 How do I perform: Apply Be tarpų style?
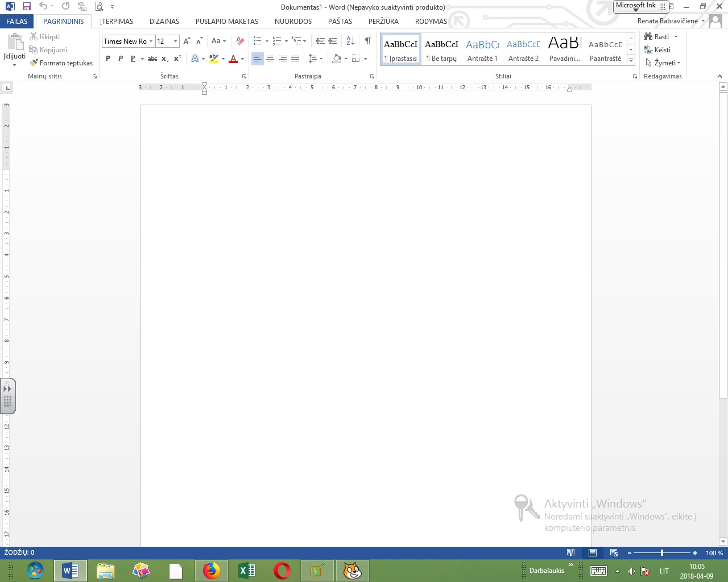(442, 49)
